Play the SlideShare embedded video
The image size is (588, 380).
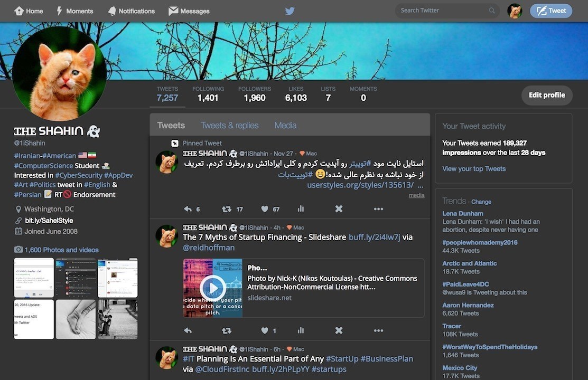point(212,288)
